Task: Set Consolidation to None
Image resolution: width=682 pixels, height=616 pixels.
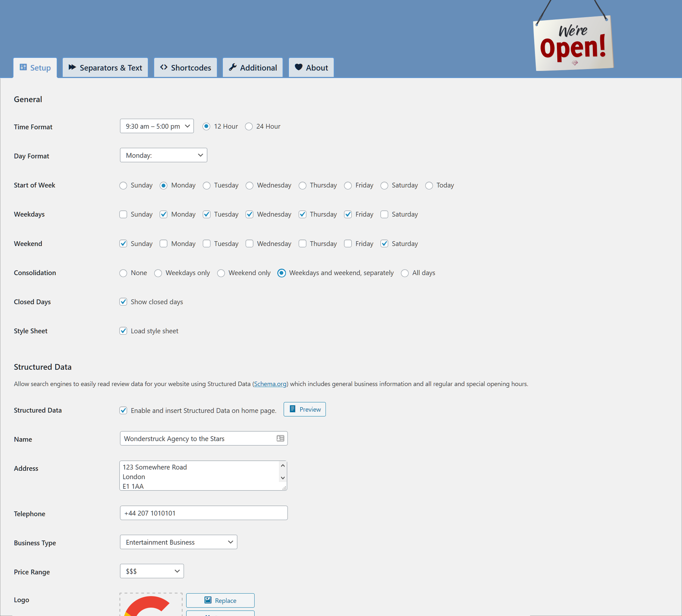Action: point(123,273)
